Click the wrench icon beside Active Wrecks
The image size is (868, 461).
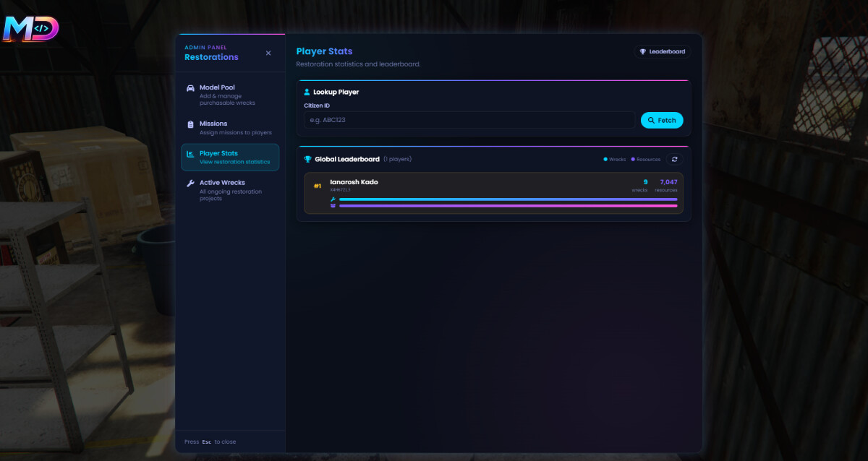pos(190,184)
